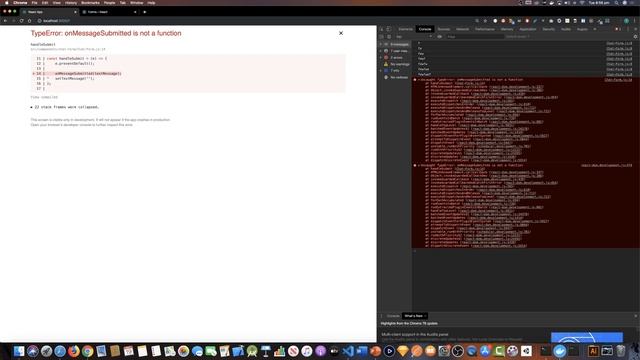This screenshot has height=360, width=640.
Task: Open Safari from the Dock
Action: pos(60,351)
